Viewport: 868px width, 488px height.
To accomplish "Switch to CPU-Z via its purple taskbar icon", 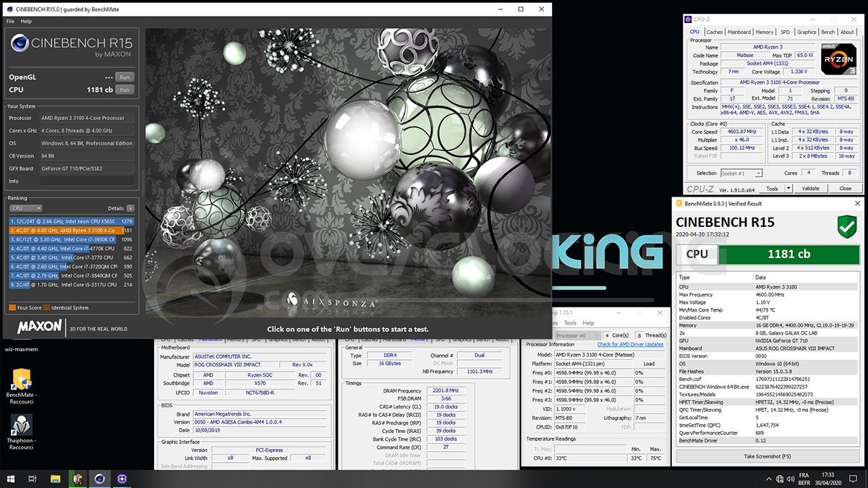I will point(122,478).
